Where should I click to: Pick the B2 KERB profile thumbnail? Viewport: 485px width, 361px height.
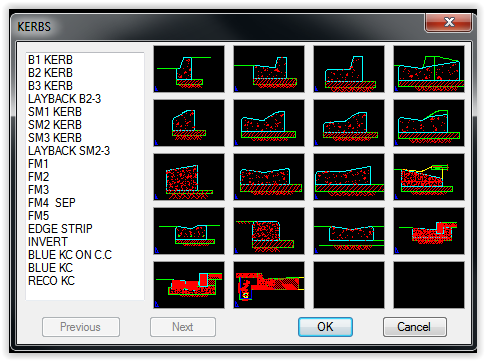click(x=269, y=69)
